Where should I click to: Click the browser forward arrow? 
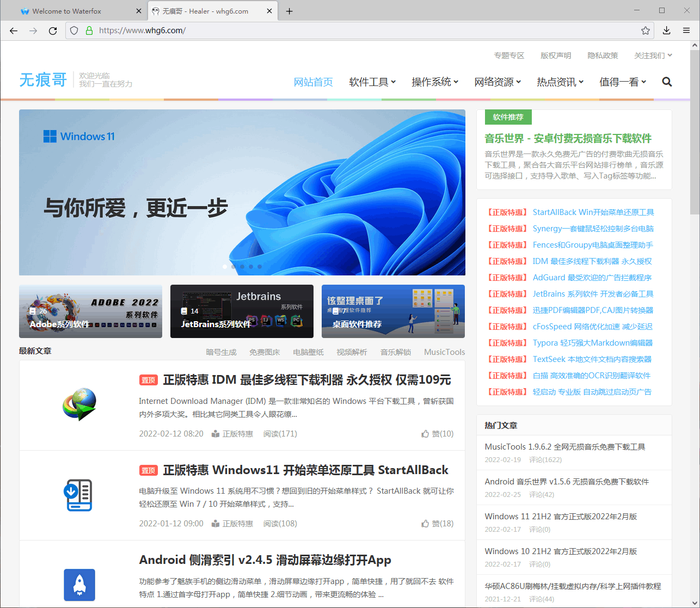pos(33,30)
